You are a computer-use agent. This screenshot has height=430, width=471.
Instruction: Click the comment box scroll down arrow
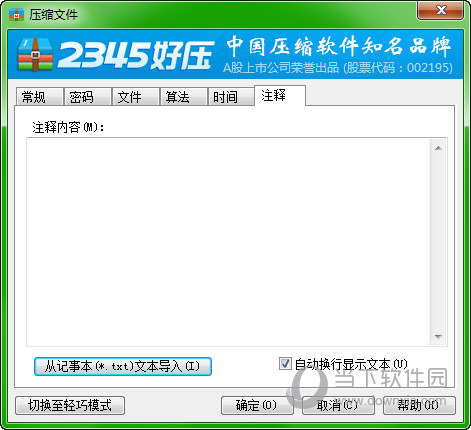click(438, 336)
